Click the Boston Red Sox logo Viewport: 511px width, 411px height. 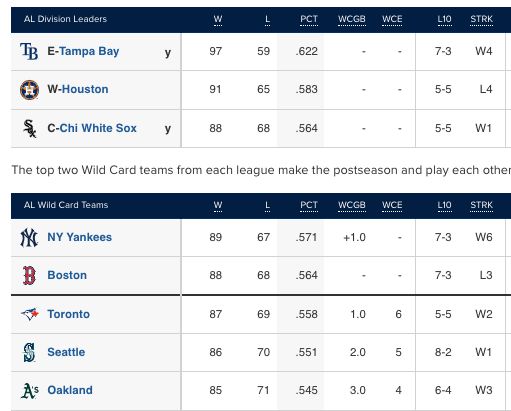click(x=29, y=275)
